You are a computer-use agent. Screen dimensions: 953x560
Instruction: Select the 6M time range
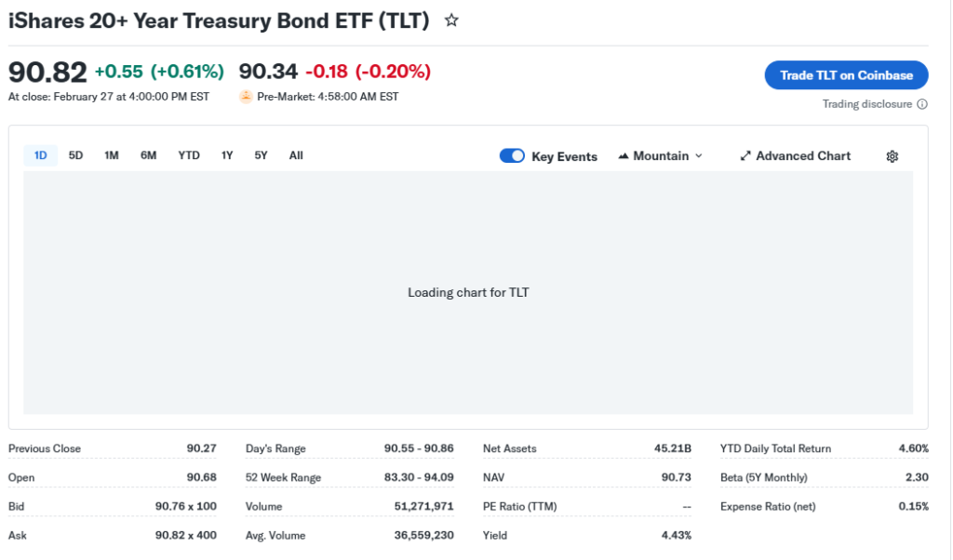coord(149,155)
